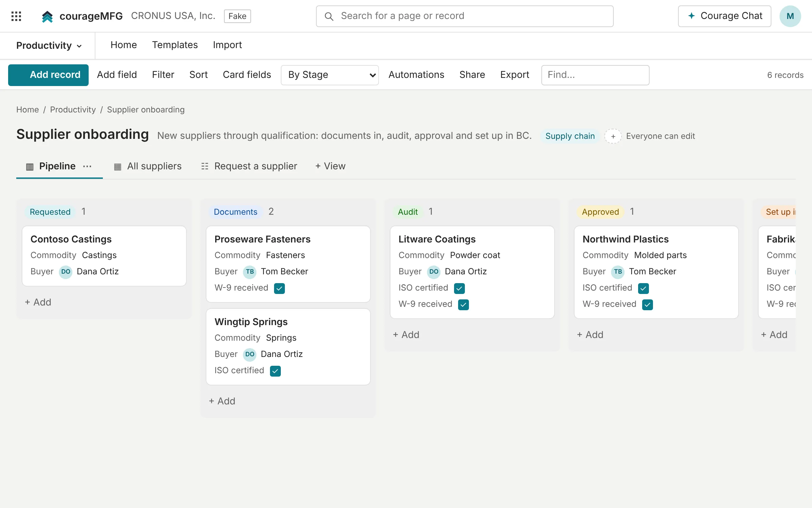
Task: Click Tom Becker avatar on Proseware Fasteners
Action: pyautogui.click(x=250, y=272)
